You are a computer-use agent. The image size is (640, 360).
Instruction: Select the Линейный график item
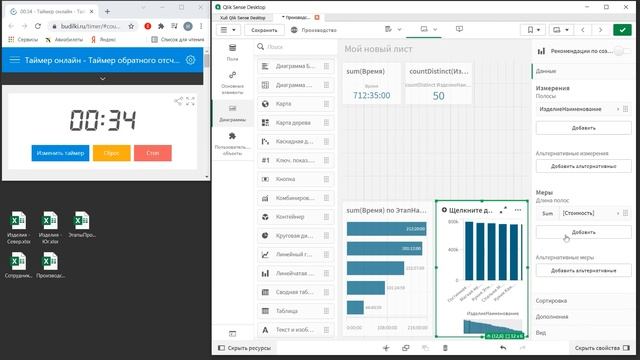(296, 254)
